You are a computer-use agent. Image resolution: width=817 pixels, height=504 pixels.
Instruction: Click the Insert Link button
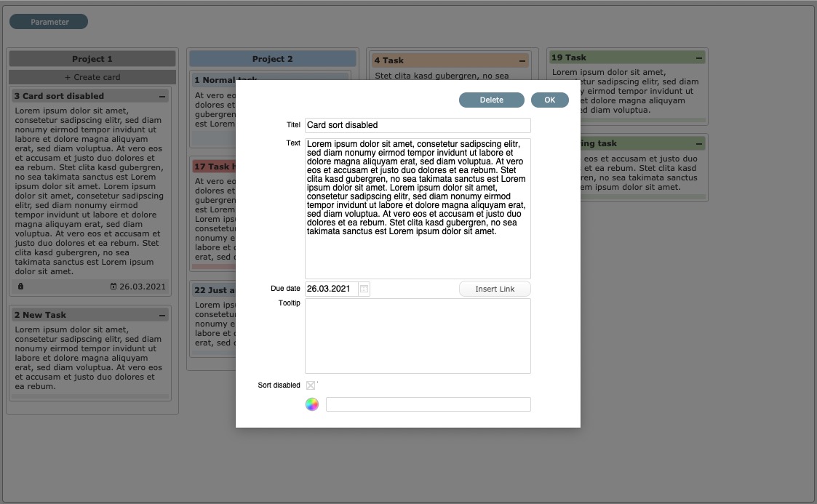[495, 289]
